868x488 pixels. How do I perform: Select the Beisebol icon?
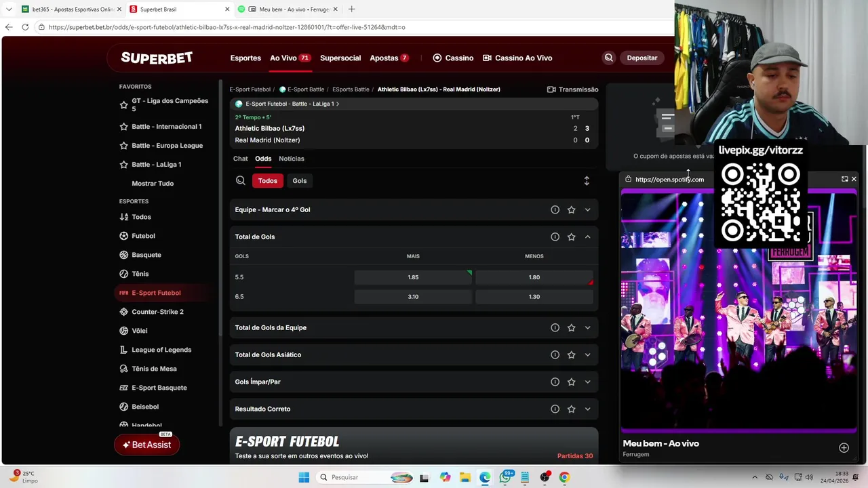pyautogui.click(x=123, y=407)
